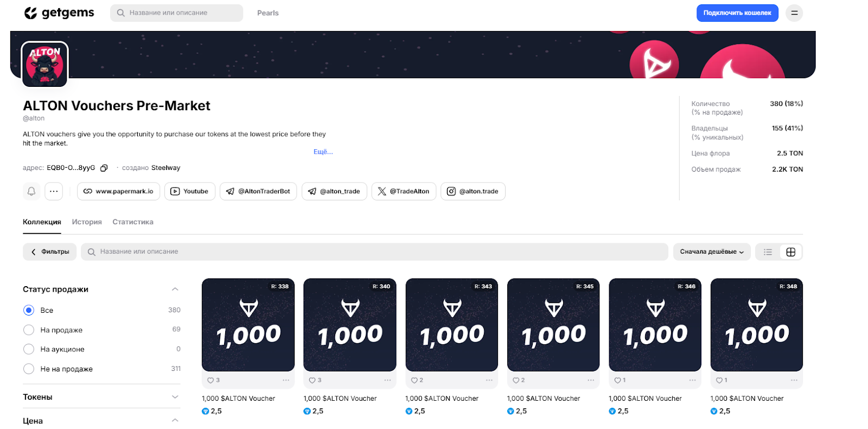Click the ALTON collection avatar
The image size is (868, 429).
pos(44,65)
